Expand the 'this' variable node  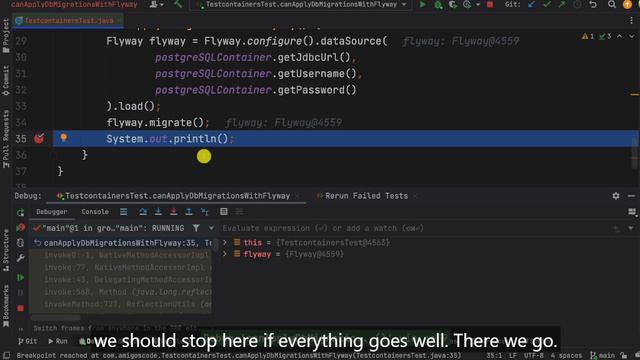[224, 242]
